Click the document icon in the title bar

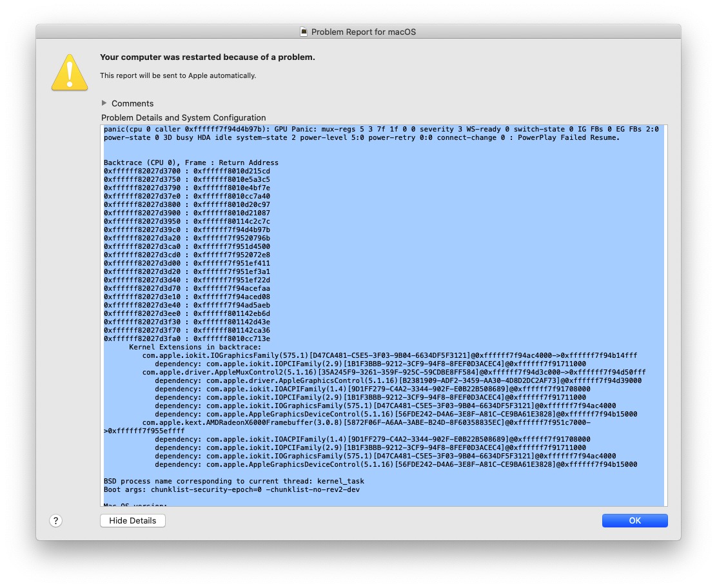(x=304, y=32)
